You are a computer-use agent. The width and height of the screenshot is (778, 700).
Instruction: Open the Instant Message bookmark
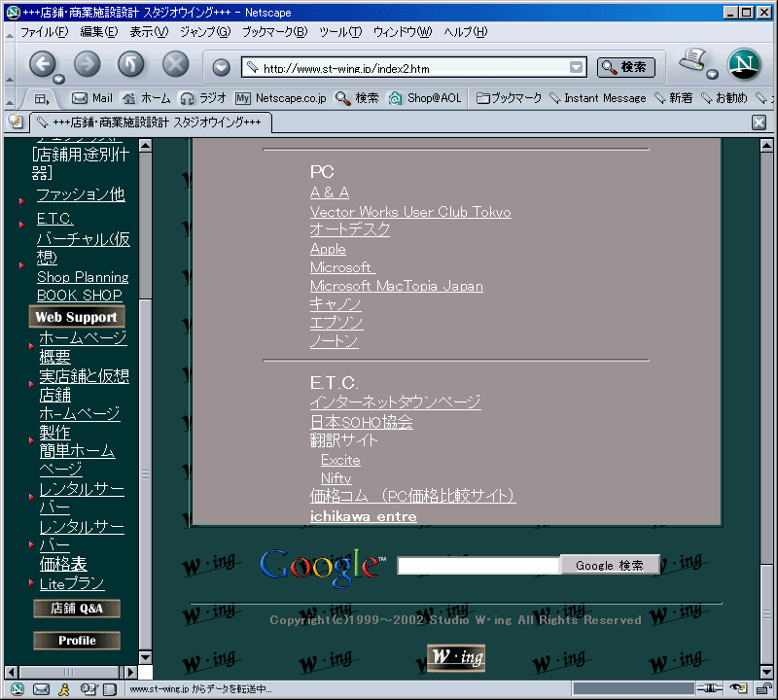pyautogui.click(x=598, y=98)
